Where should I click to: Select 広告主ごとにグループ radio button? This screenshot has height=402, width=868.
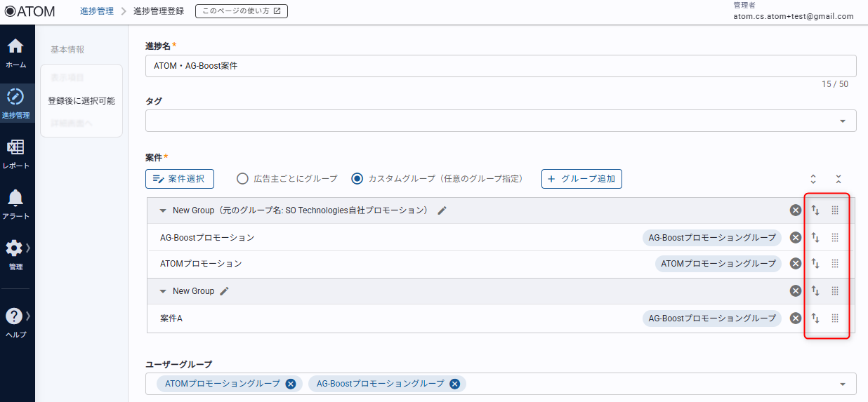pos(243,179)
